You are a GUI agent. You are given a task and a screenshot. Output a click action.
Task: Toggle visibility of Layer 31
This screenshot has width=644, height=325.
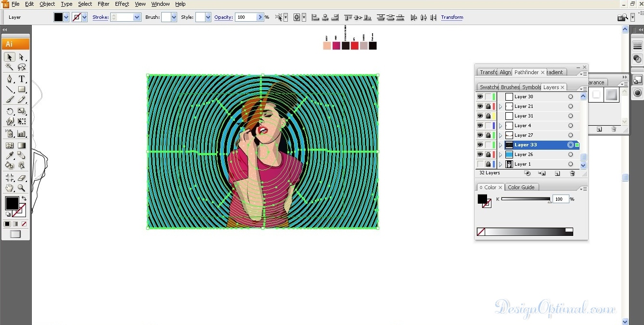[480, 116]
